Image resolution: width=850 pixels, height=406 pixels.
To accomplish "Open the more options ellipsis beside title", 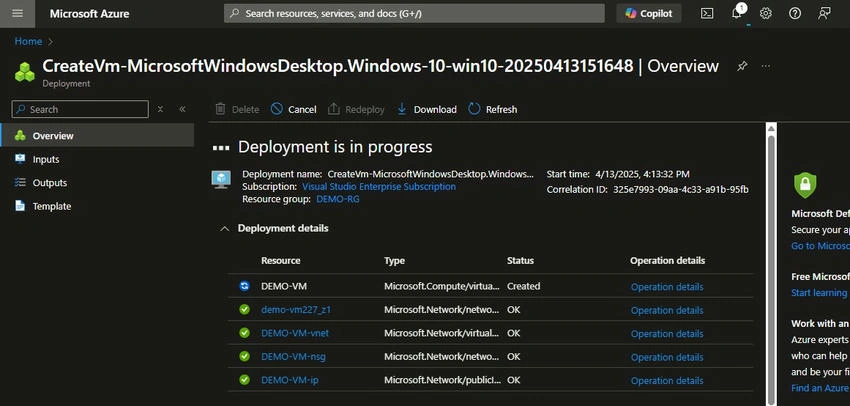I will pyautogui.click(x=765, y=66).
